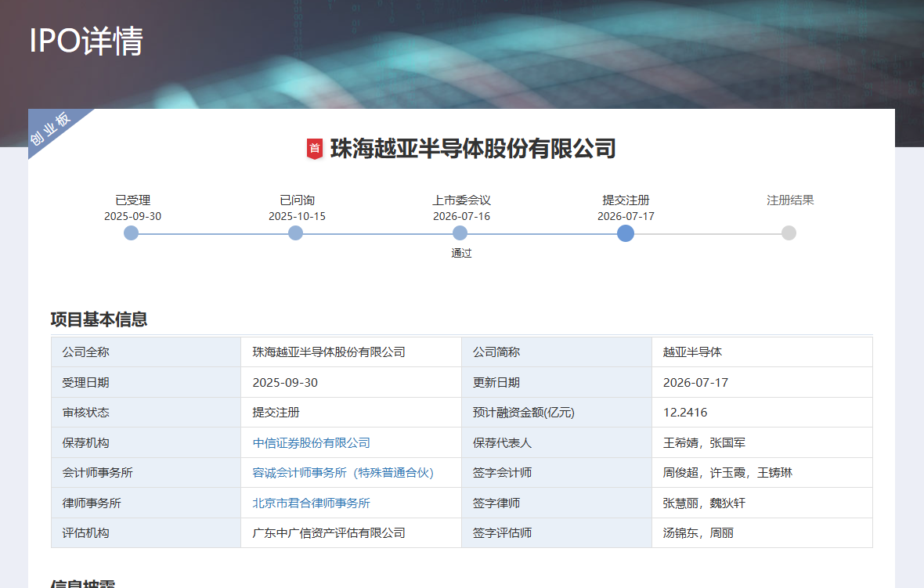Click the 公司全称 value cell in the table
This screenshot has height=588, width=924.
352,352
